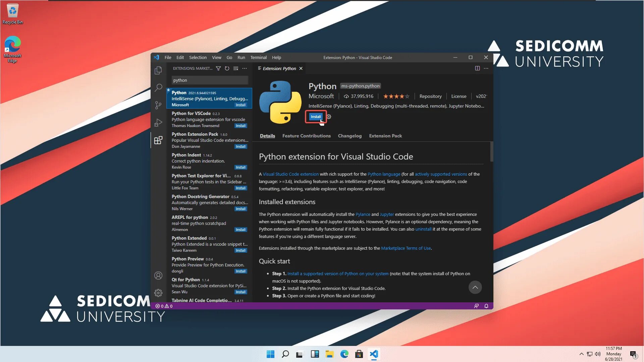Open the gear next to Python Install button

point(329,117)
